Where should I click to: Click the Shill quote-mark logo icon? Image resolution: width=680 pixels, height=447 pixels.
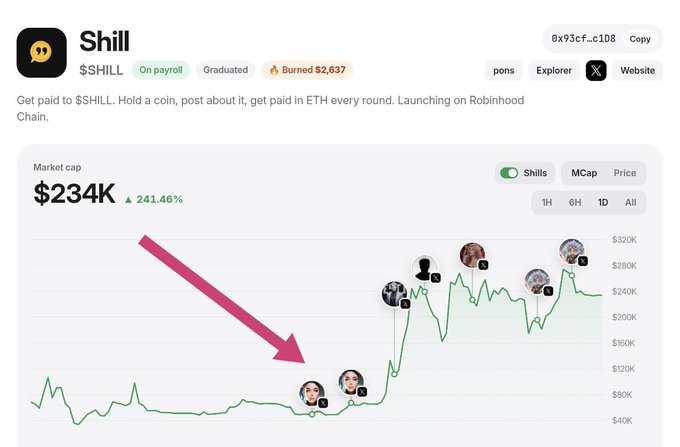42,52
